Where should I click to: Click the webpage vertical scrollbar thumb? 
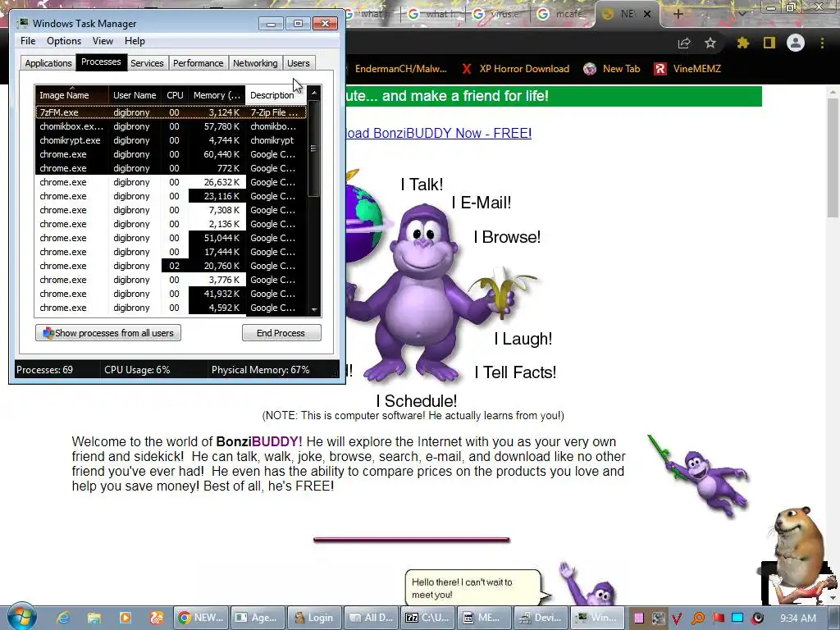[833, 157]
